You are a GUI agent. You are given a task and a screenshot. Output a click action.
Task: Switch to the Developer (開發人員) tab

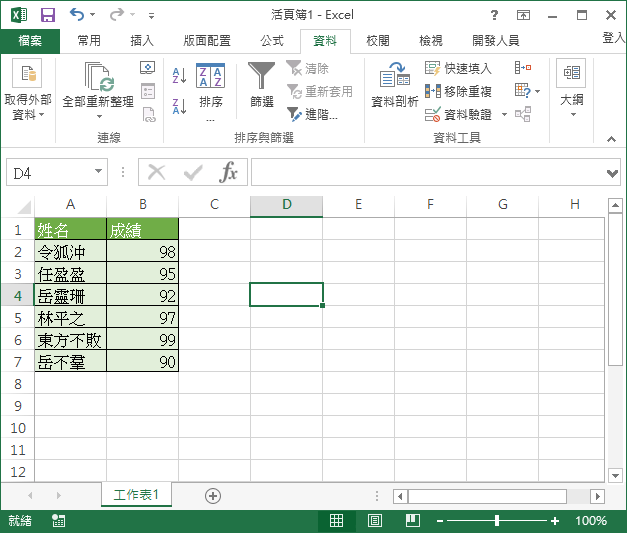[x=495, y=41]
